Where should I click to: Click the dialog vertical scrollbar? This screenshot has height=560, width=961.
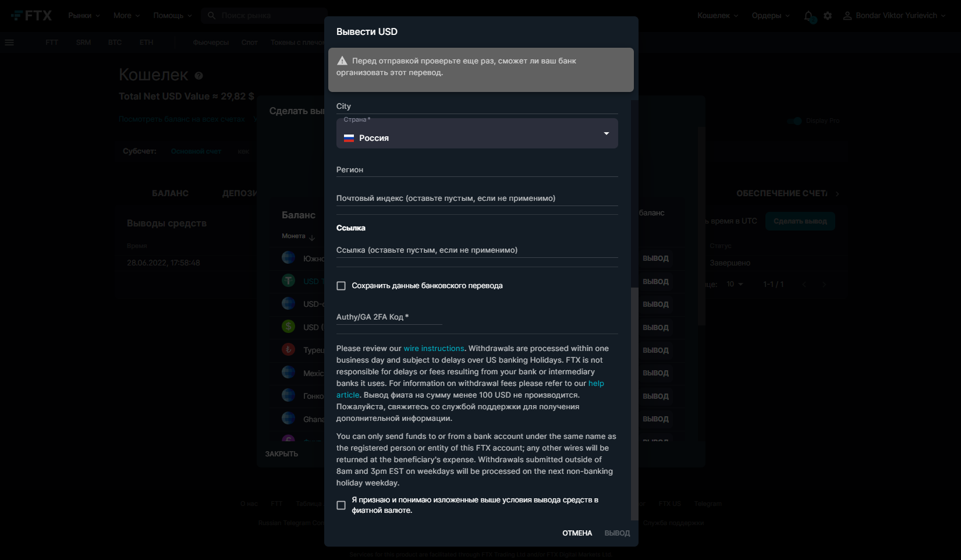point(634,403)
